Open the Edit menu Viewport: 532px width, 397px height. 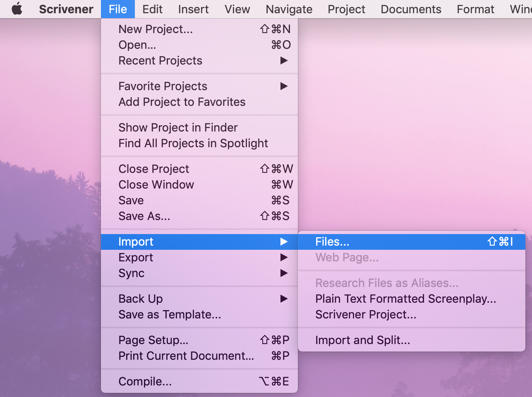coord(153,9)
